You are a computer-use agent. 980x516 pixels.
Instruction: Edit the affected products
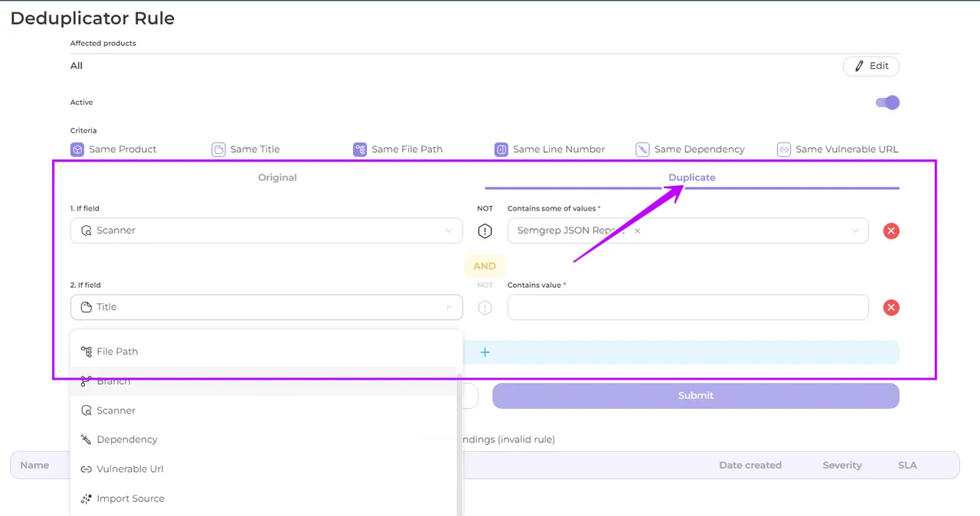(871, 66)
